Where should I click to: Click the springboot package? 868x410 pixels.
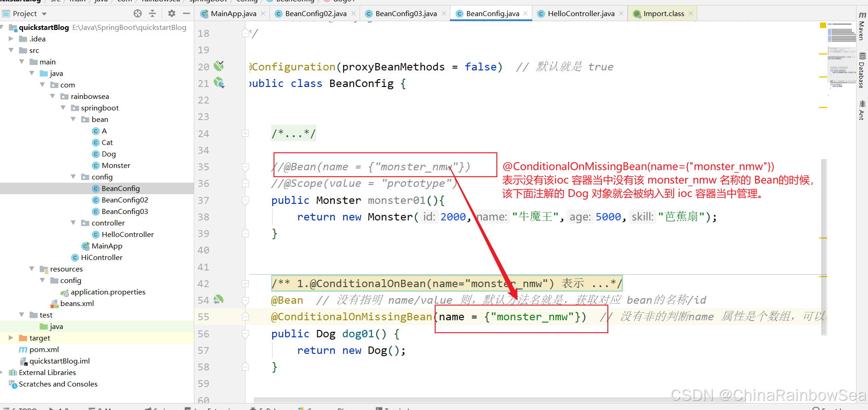pos(94,108)
